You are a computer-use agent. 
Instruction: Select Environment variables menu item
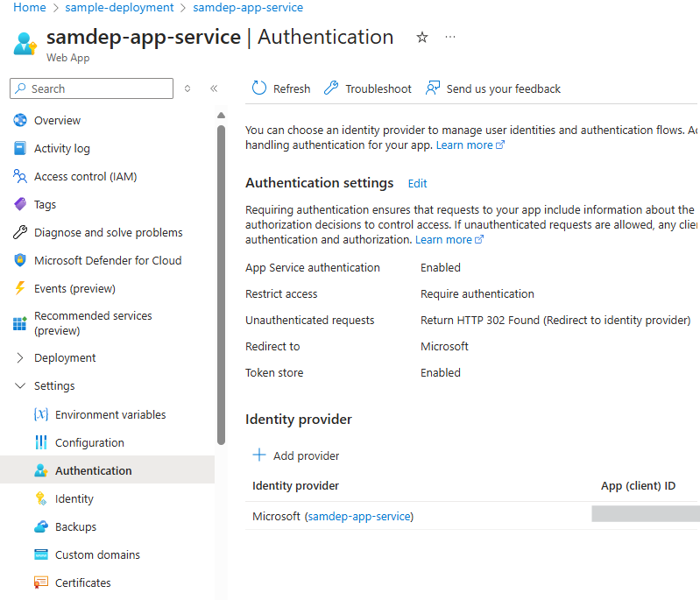pos(110,414)
